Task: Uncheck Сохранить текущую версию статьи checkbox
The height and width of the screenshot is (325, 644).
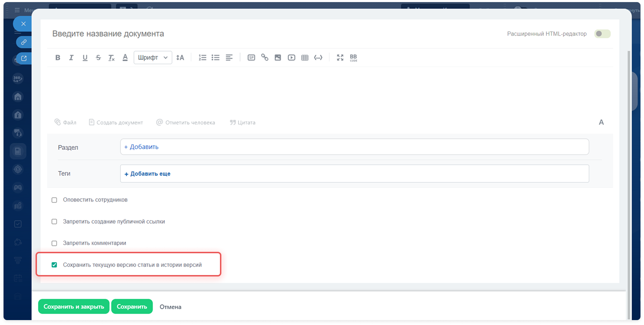Action: pos(54,265)
